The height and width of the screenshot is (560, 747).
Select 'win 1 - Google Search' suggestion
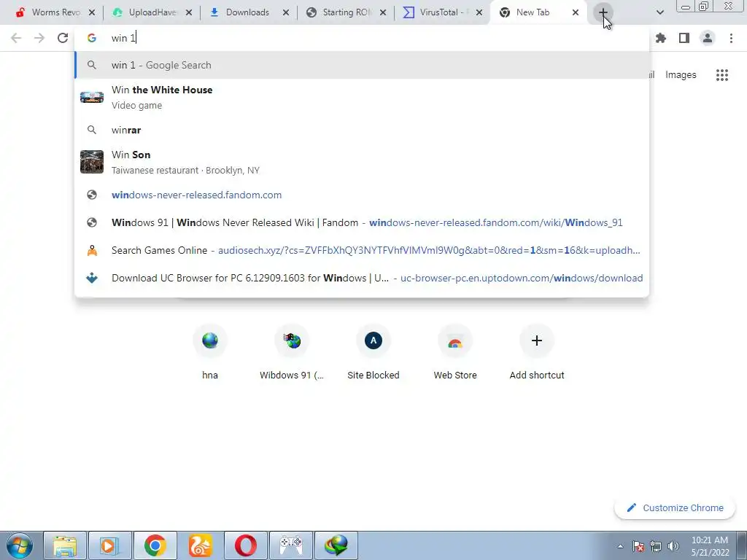point(362,65)
